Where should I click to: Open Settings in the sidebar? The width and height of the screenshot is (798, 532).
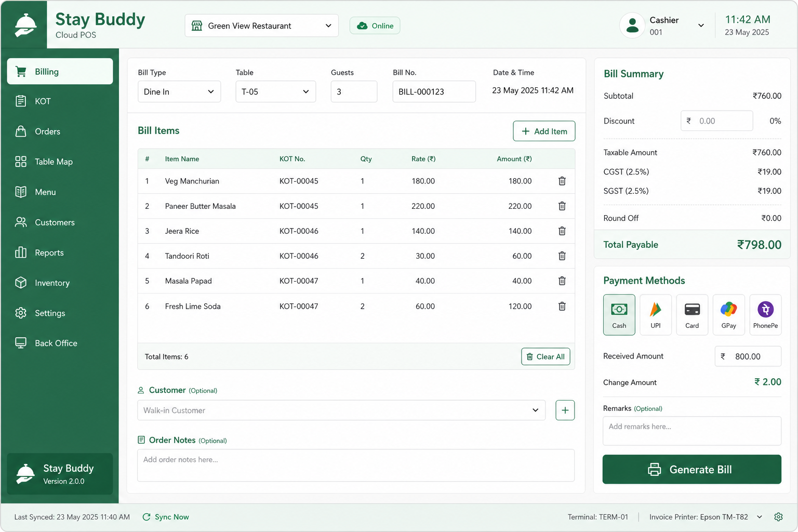point(60,313)
